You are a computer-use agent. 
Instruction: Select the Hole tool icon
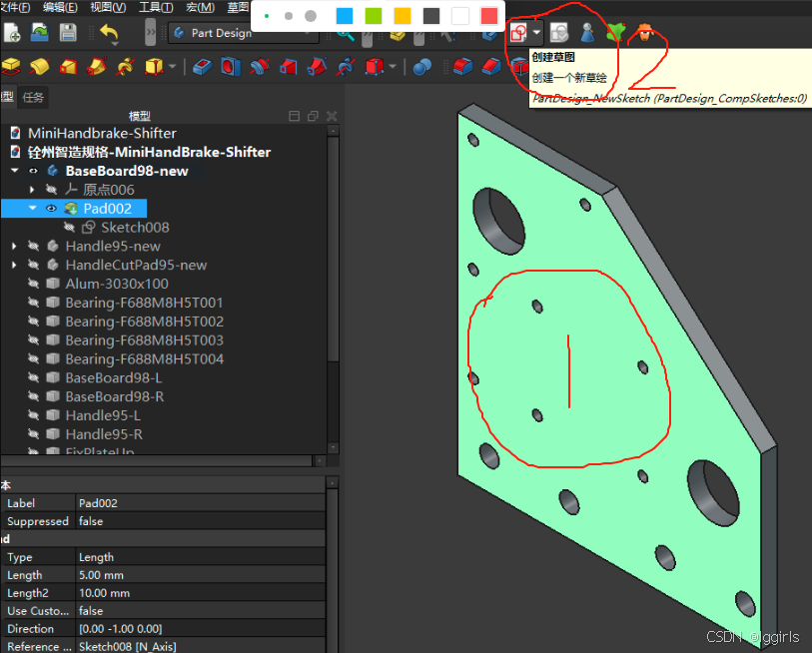pos(231,66)
